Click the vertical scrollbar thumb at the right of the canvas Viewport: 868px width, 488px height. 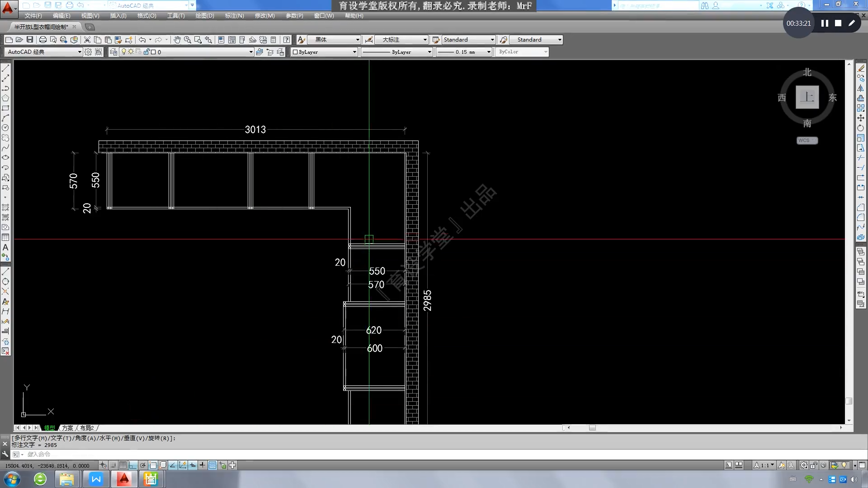tap(849, 401)
